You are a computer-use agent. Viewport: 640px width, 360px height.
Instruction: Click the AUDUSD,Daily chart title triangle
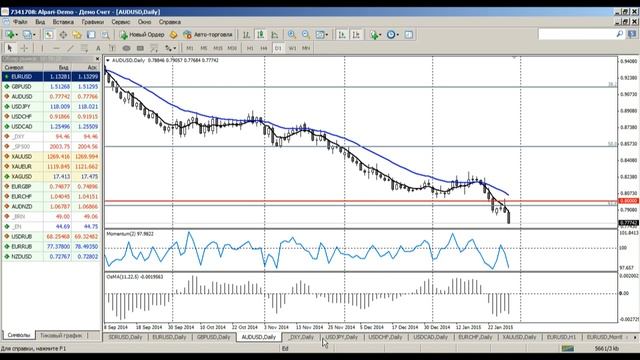[x=108, y=60]
